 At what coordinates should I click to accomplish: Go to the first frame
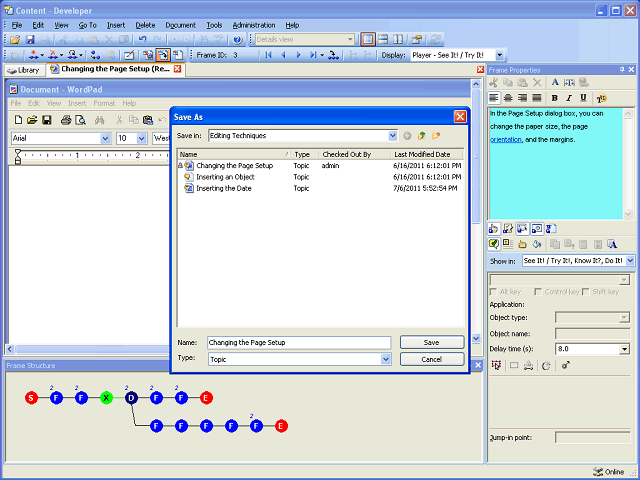(268, 55)
